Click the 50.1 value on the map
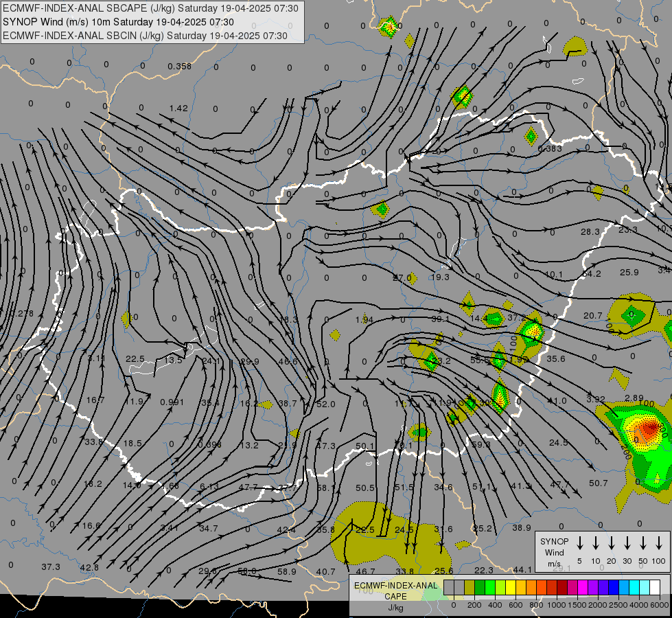The height and width of the screenshot is (618, 672). [x=364, y=446]
